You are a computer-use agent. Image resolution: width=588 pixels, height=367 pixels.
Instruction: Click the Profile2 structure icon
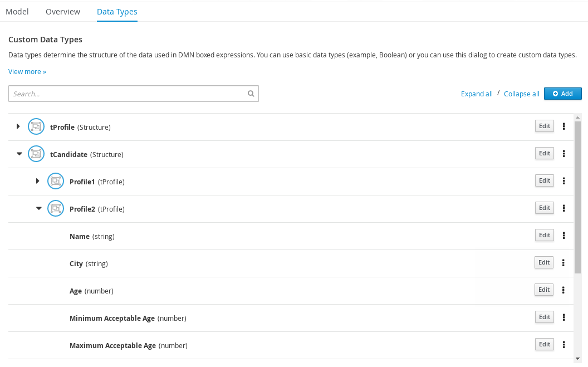pos(55,209)
